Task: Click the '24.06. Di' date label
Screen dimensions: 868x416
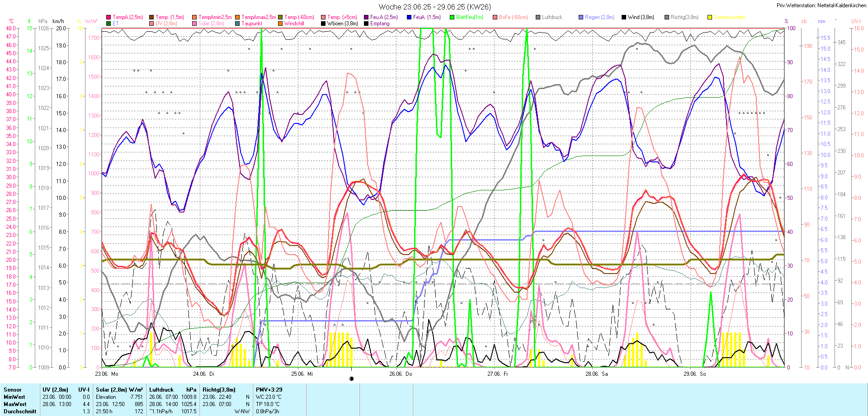Action: point(203,373)
